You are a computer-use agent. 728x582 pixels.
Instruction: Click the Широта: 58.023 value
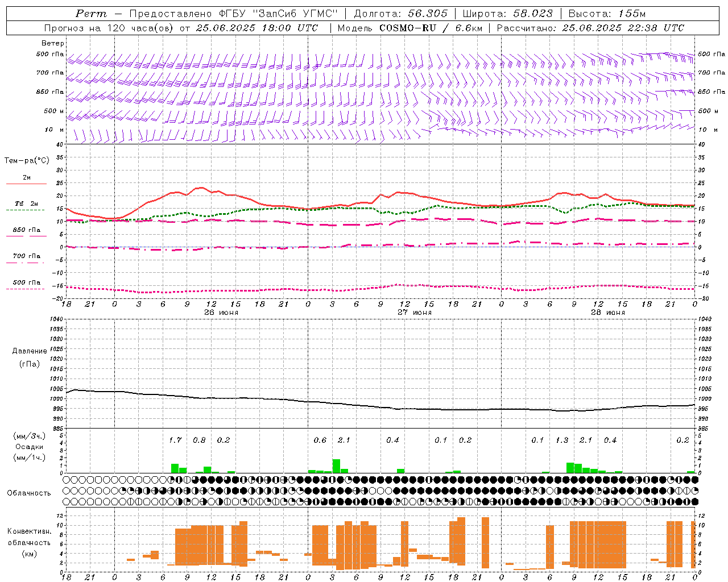point(507,14)
